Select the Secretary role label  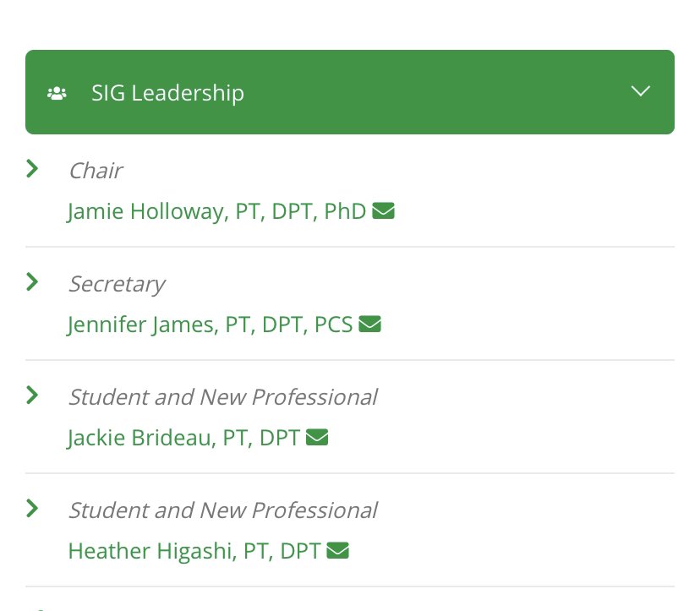tap(117, 284)
